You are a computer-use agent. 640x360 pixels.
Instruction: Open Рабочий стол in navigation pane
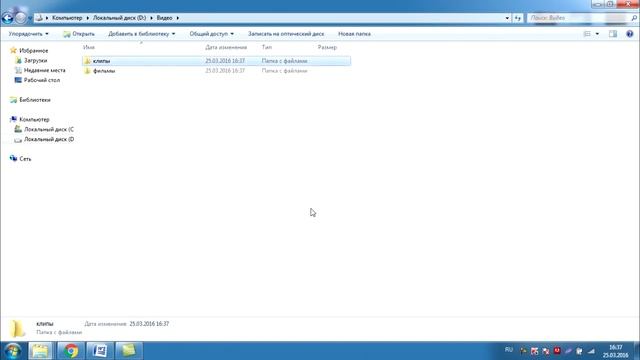click(42, 80)
